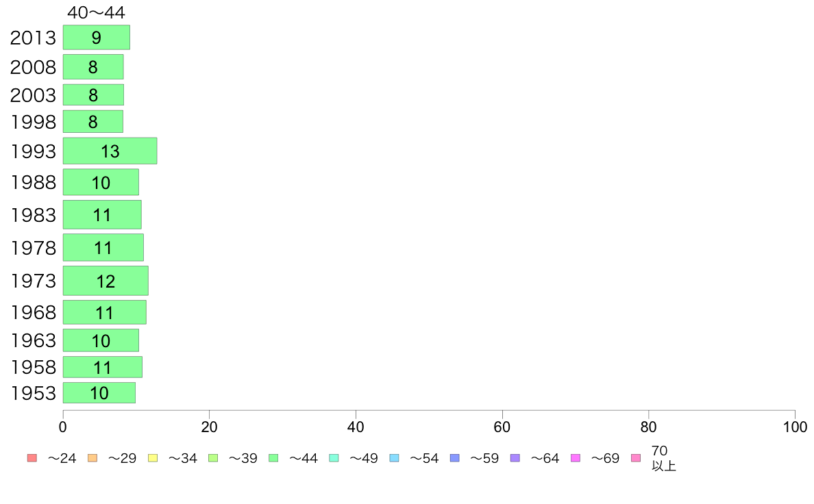Viewport: 814px width, 504px height.
Task: Select the 1993 bar with value 13
Action: pyautogui.click(x=110, y=151)
